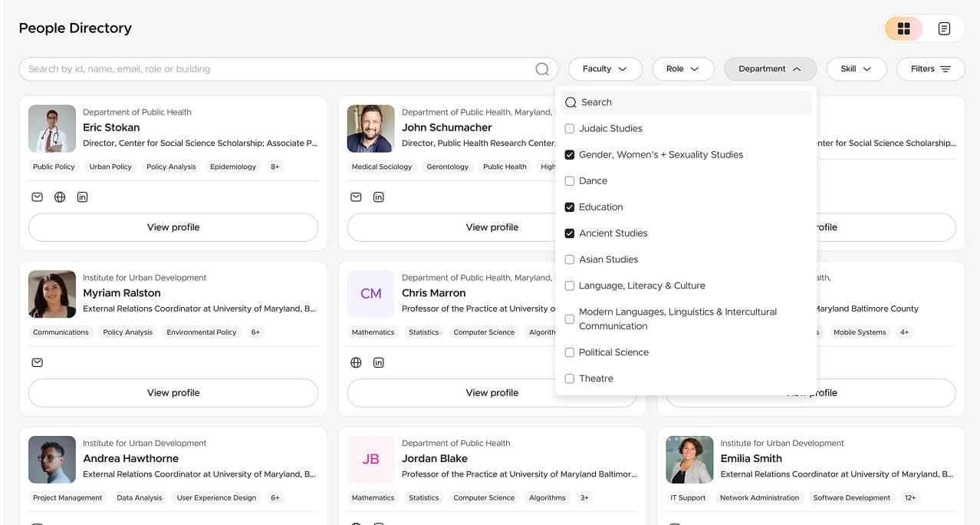This screenshot has height=525, width=980.
Task: Click Myriam Ralston's Environmental Policy tag
Action: 202,332
